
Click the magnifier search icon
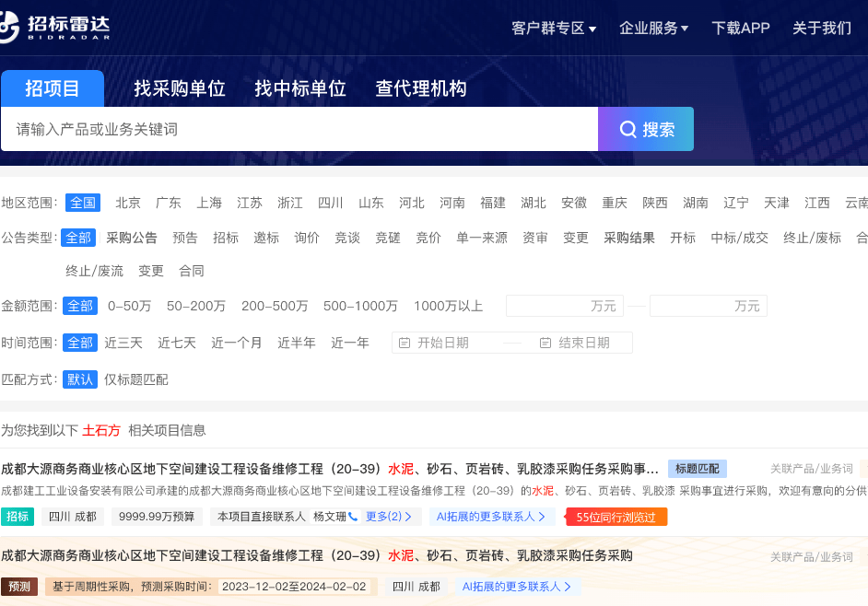click(628, 130)
